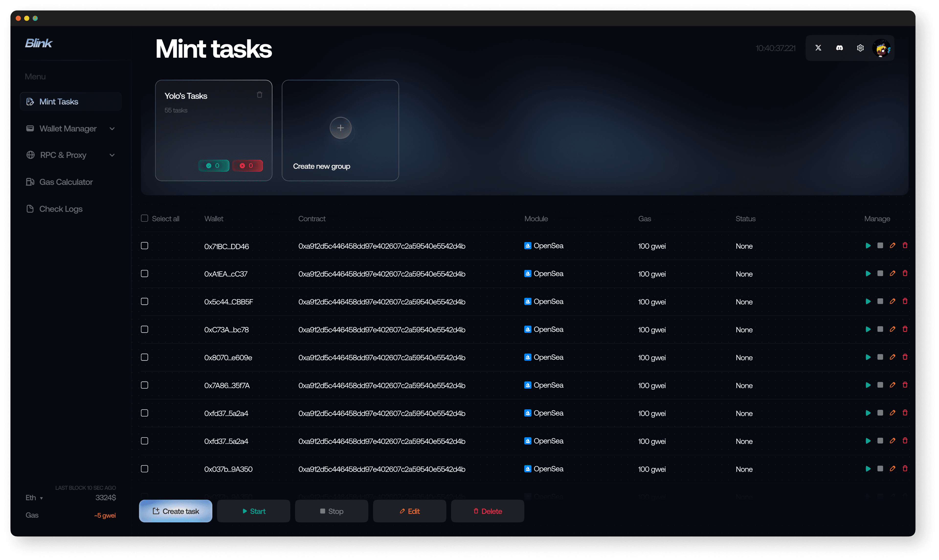Check the 0x8070..e609e row checkbox
This screenshot has width=939, height=560.
[144, 357]
